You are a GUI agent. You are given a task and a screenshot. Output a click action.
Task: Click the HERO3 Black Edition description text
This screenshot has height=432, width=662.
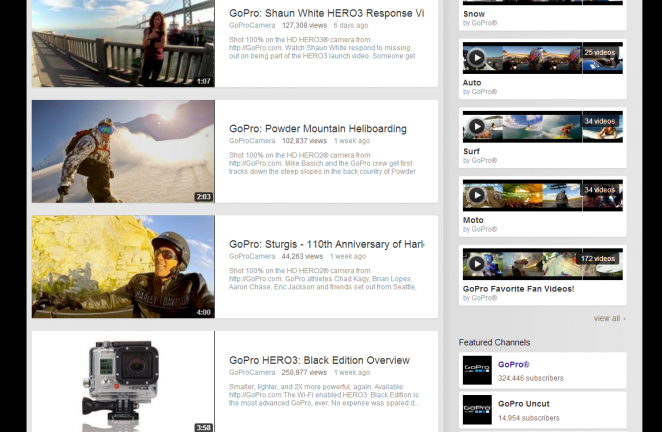[x=324, y=395]
